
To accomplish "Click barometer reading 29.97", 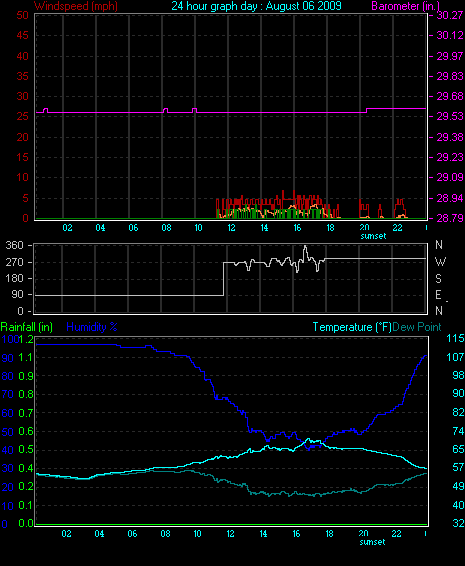I will [450, 56].
